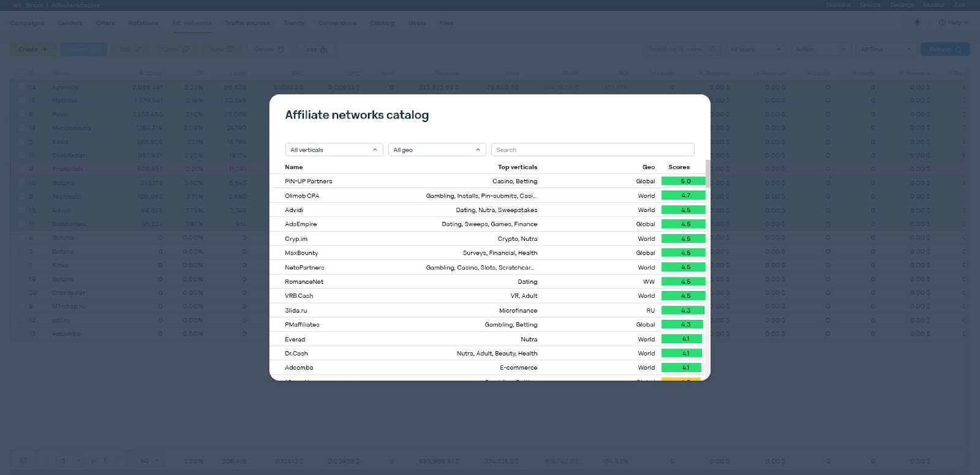
Task: Click the catalog list scrollbar
Action: tap(707, 174)
